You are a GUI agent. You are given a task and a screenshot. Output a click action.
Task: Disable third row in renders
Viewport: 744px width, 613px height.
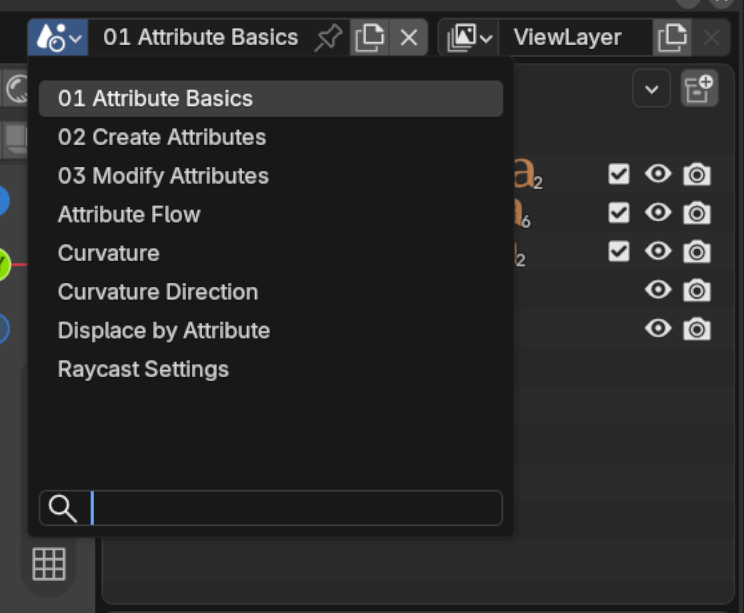pyautogui.click(x=697, y=251)
